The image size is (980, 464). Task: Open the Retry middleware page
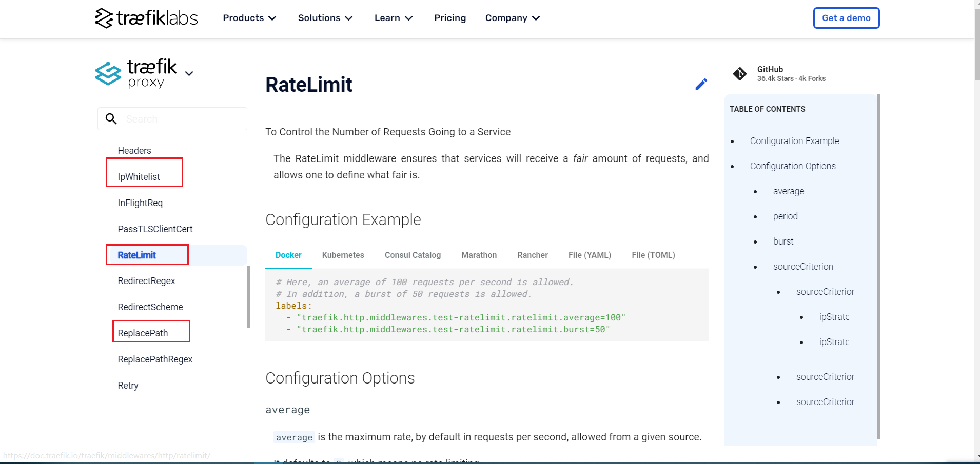(128, 386)
